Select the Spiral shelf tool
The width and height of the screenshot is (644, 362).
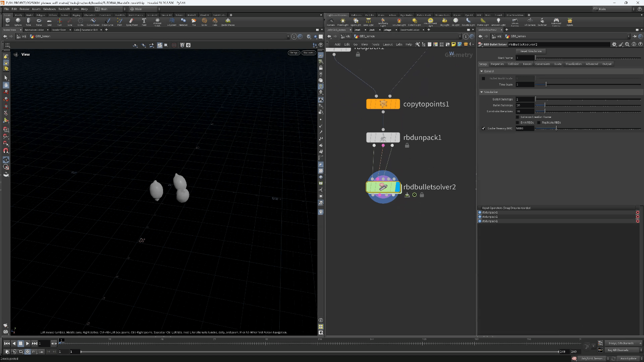[204, 21]
